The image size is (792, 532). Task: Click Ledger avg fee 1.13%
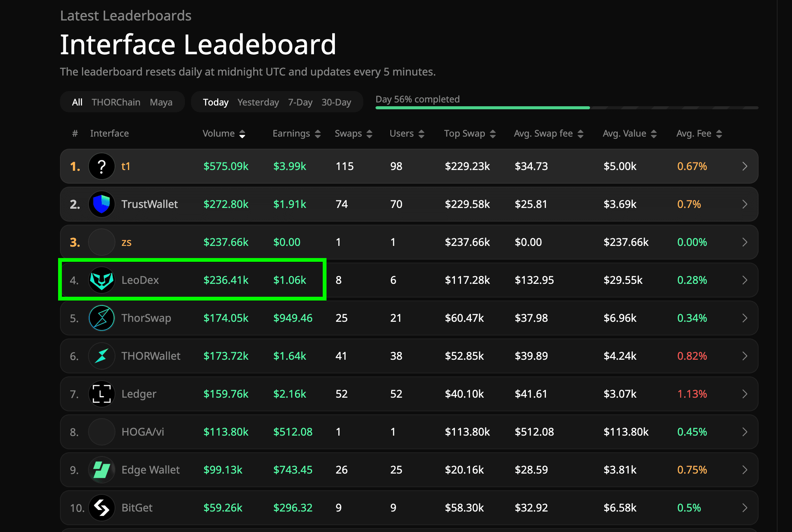point(692,394)
